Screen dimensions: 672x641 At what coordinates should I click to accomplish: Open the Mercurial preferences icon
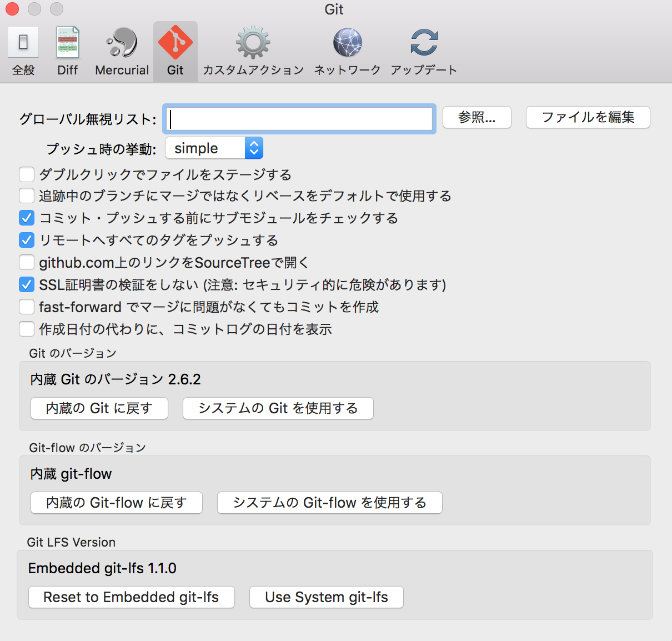point(122,42)
